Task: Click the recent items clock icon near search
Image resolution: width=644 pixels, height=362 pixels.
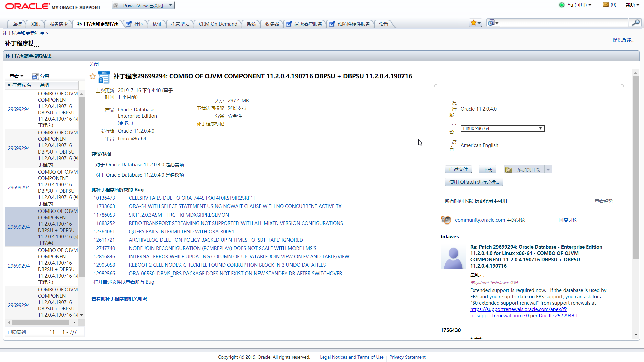Action: coord(491,22)
